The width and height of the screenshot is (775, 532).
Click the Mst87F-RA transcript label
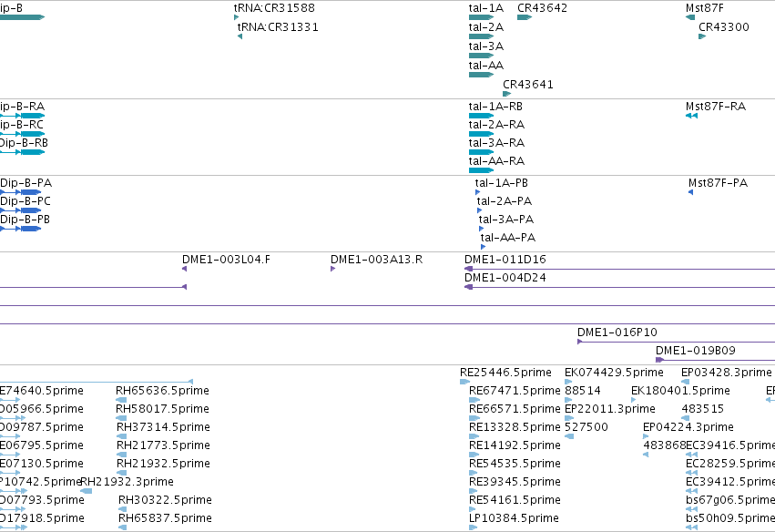coord(716,107)
